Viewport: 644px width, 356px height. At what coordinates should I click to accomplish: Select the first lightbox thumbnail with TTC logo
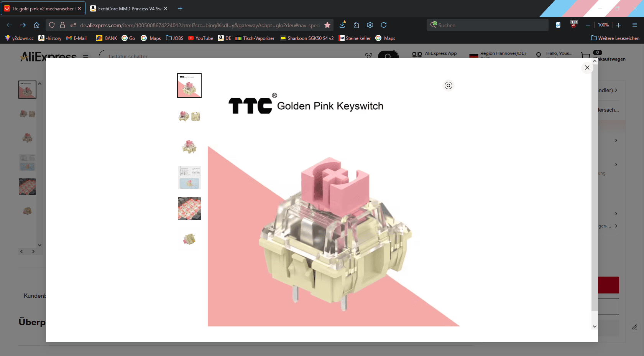tap(189, 86)
